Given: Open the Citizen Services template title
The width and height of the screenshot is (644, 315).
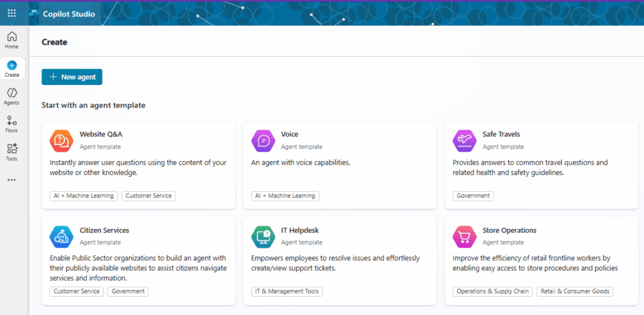Looking at the screenshot, I should [x=104, y=230].
